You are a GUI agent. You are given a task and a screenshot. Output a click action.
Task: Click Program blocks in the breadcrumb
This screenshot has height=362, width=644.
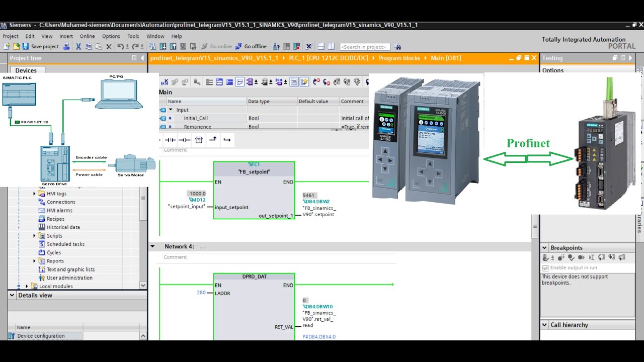pos(399,58)
